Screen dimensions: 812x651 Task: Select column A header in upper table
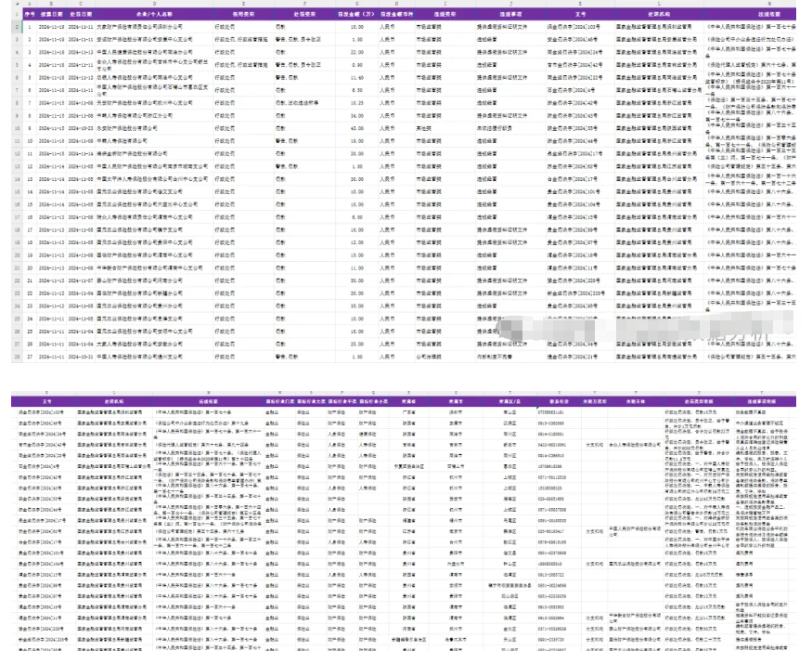(30, 3)
